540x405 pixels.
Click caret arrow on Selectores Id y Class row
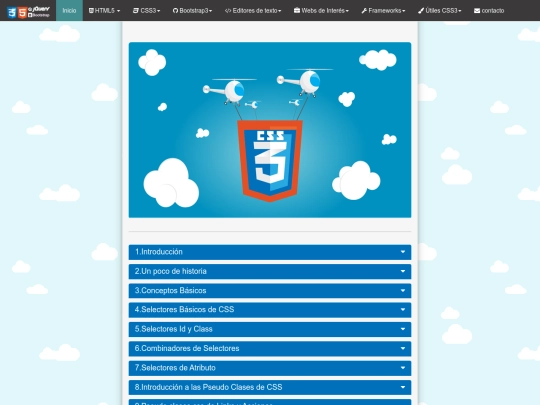coord(403,329)
